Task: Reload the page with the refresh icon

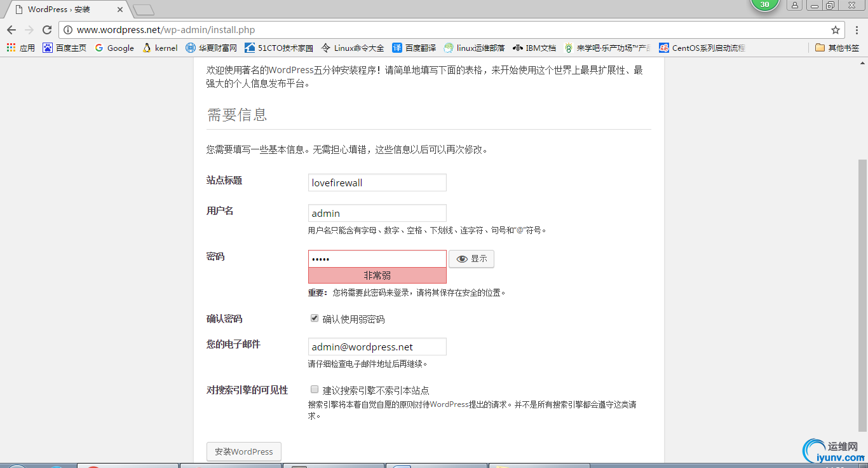Action: pos(46,30)
